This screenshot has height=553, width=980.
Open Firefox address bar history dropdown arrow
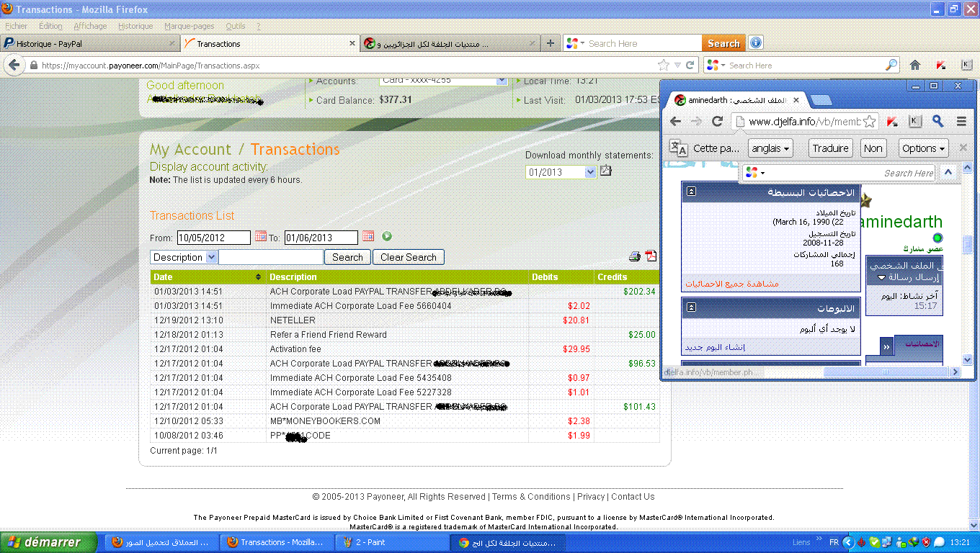677,65
